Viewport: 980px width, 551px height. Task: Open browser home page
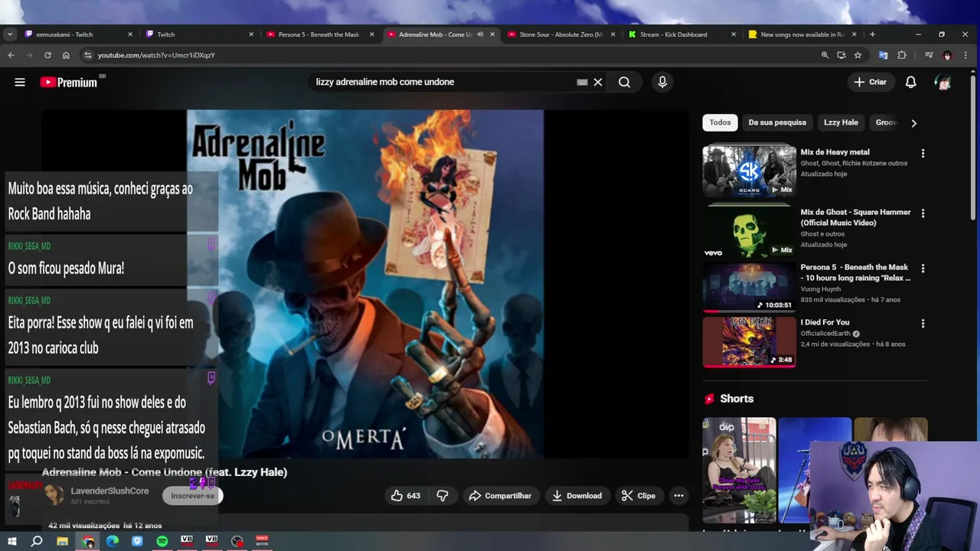pos(66,55)
